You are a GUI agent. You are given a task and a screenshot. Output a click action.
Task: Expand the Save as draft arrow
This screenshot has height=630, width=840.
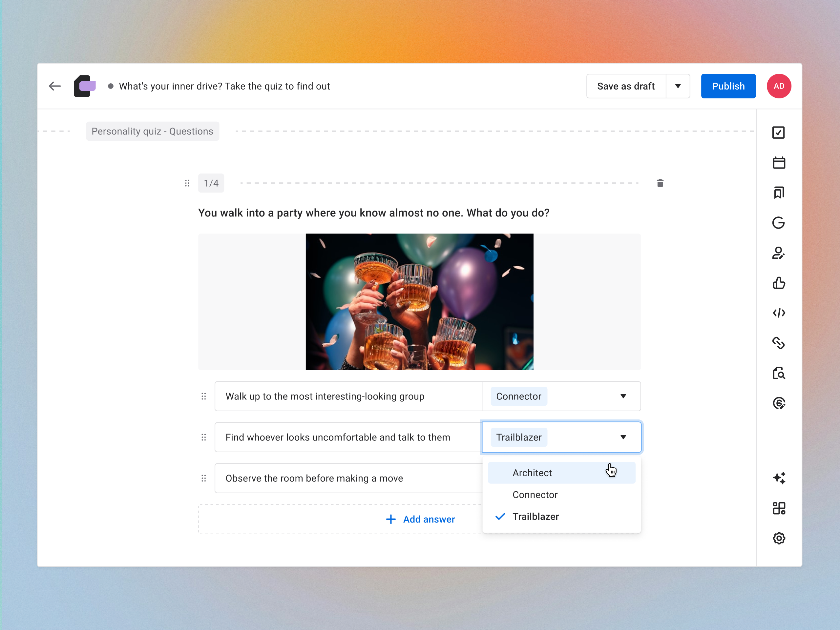pyautogui.click(x=678, y=86)
